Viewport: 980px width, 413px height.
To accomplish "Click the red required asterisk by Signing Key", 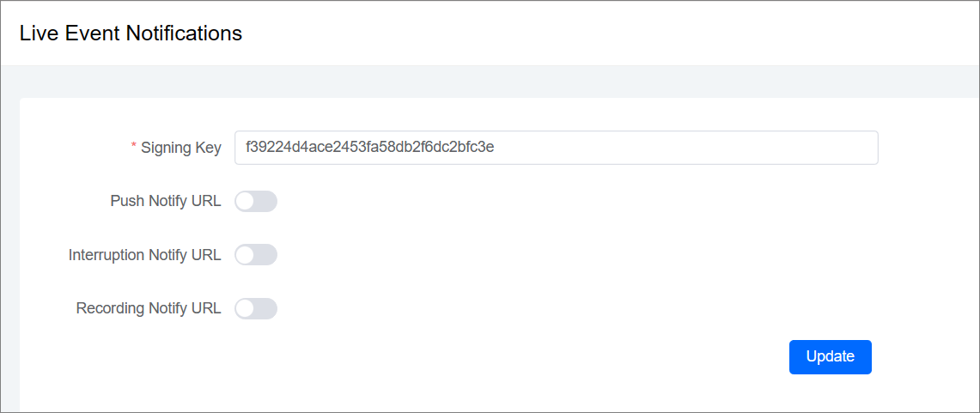I will pyautogui.click(x=134, y=148).
